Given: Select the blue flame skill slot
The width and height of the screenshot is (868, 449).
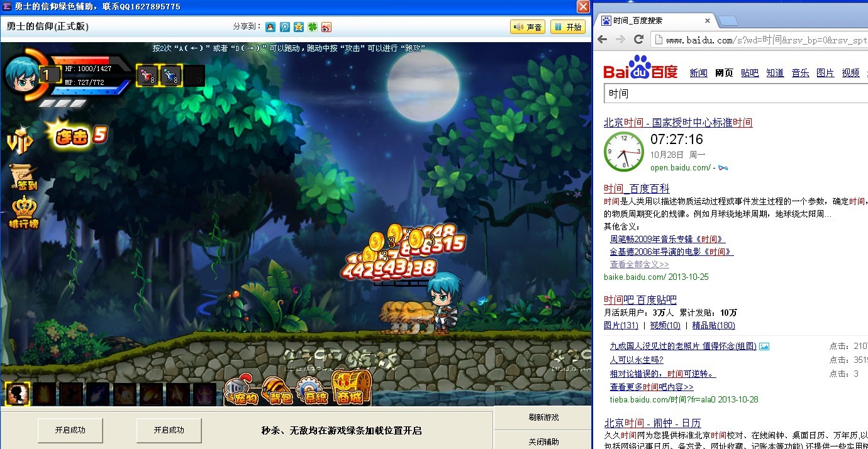Looking at the screenshot, I should [x=97, y=394].
